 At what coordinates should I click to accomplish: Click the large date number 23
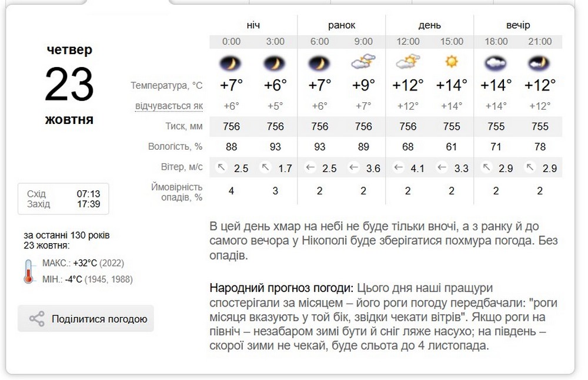point(69,84)
